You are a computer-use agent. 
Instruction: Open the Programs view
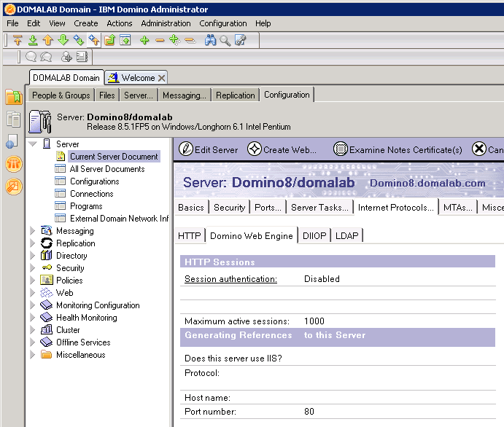[x=86, y=206]
